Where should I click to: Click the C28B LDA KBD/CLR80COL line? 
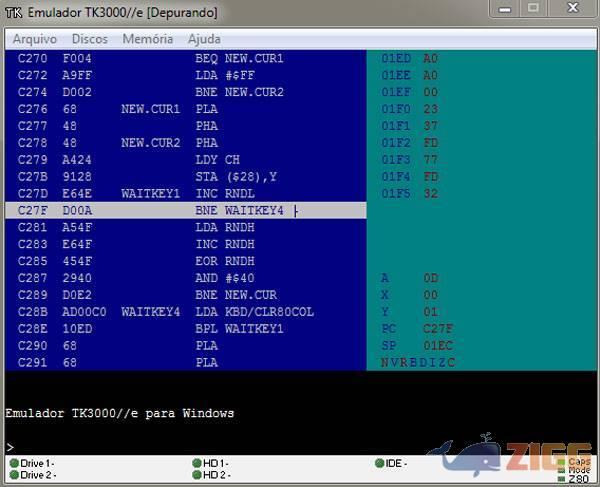186,312
